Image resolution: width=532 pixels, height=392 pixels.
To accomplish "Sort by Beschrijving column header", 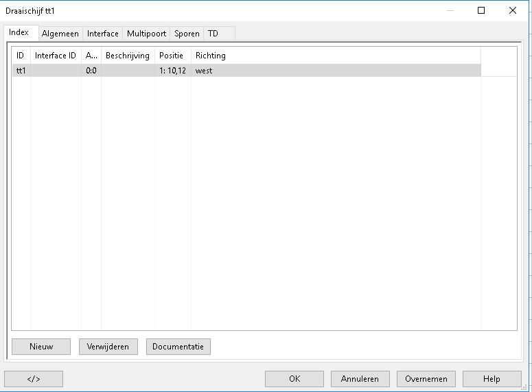I will point(128,56).
